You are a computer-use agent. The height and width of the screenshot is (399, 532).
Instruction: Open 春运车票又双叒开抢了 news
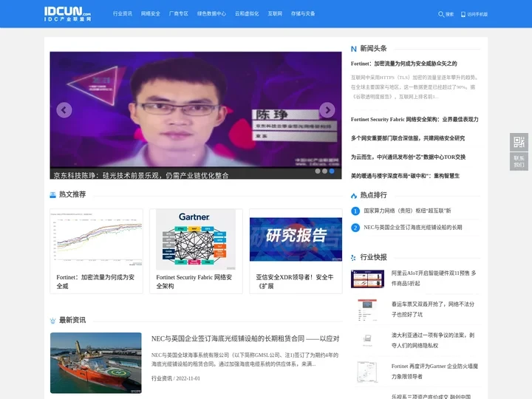point(433,309)
